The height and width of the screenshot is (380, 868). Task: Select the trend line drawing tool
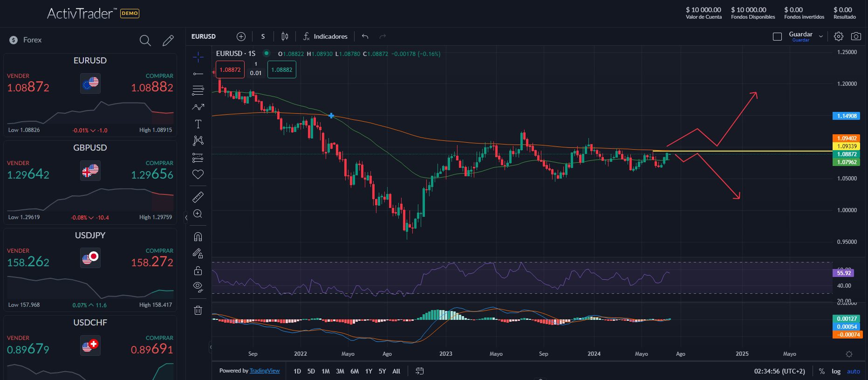pos(198,74)
